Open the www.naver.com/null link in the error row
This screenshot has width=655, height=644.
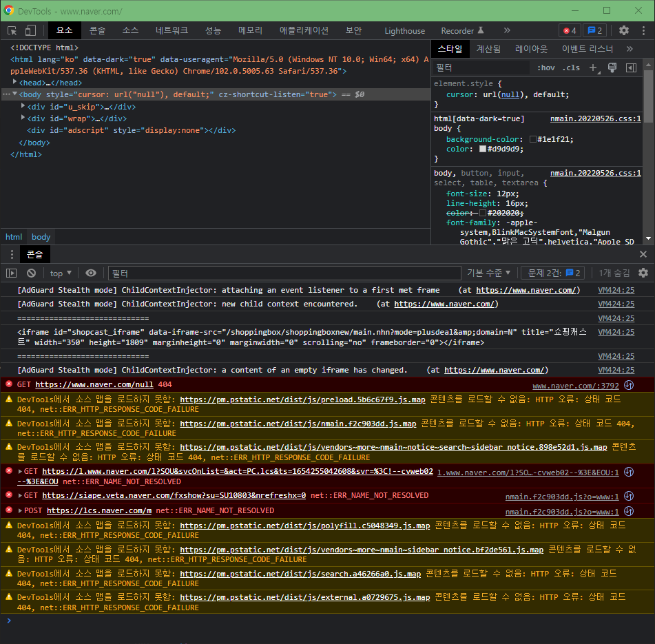(x=94, y=384)
